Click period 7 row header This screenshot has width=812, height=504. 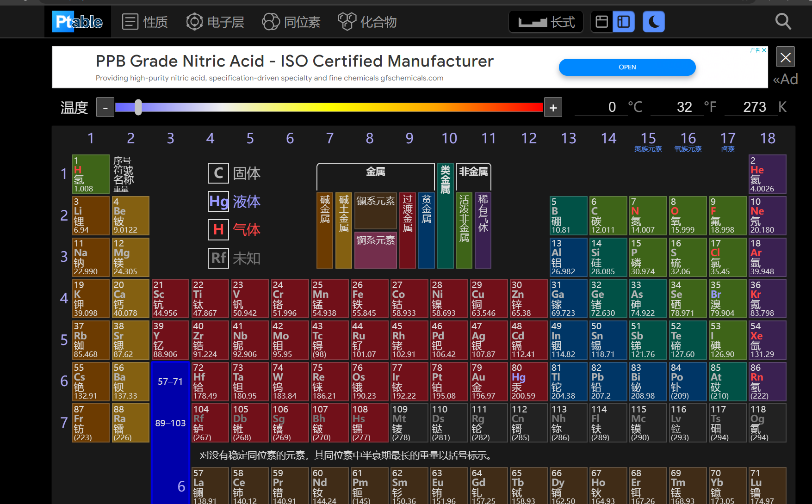[x=64, y=423]
